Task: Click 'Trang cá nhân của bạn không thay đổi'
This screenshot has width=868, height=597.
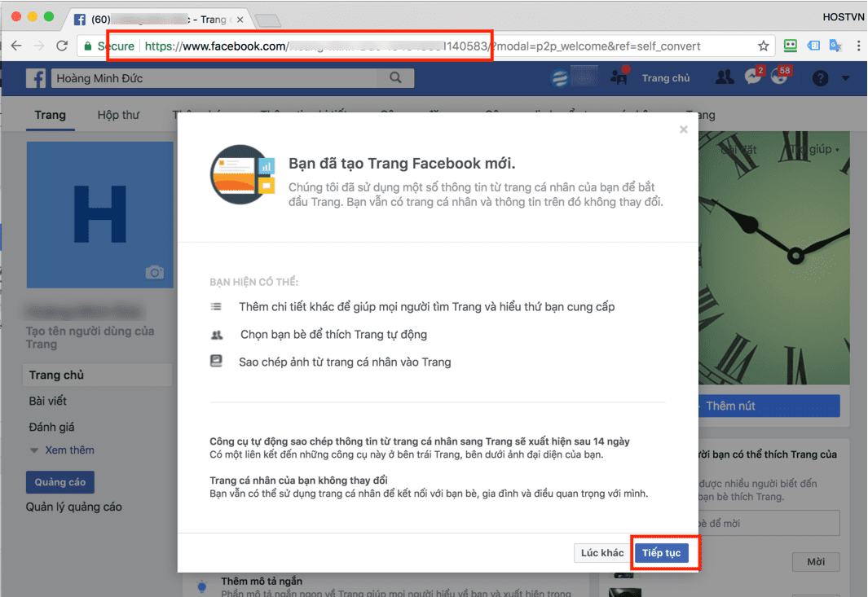Action: point(298,481)
